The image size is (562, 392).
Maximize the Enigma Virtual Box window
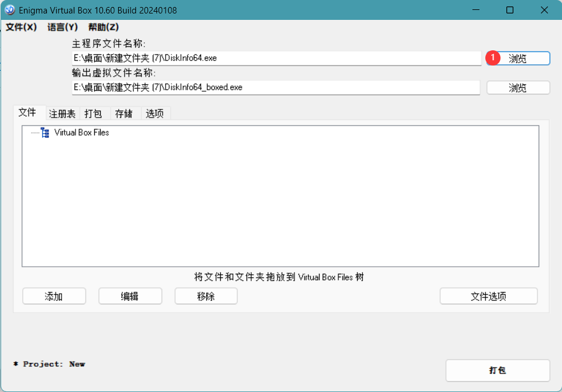click(x=510, y=10)
